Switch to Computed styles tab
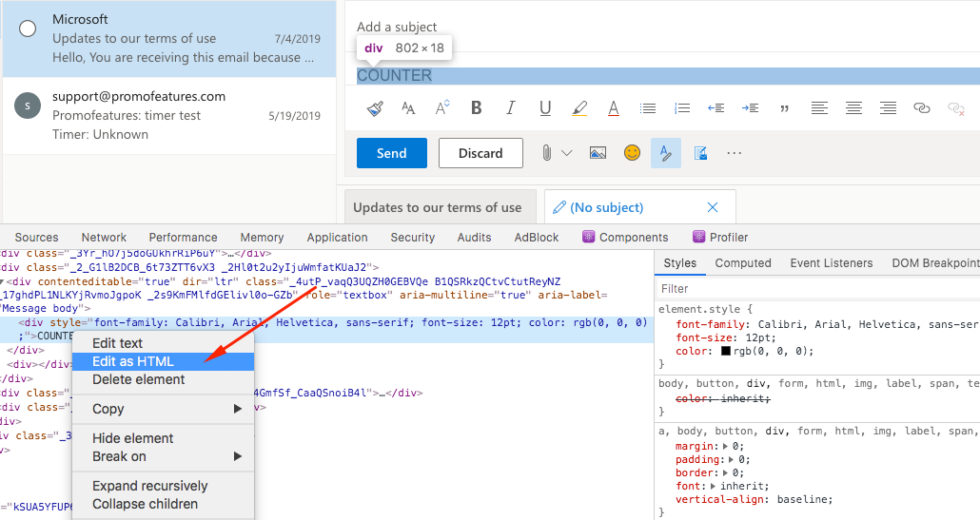 (x=743, y=262)
